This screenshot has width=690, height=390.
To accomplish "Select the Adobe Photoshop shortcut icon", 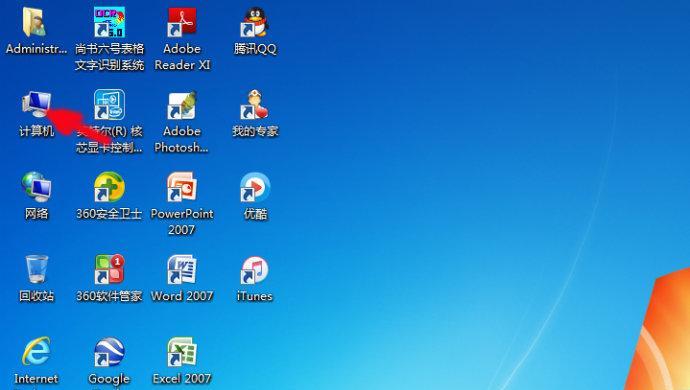I will [182, 105].
